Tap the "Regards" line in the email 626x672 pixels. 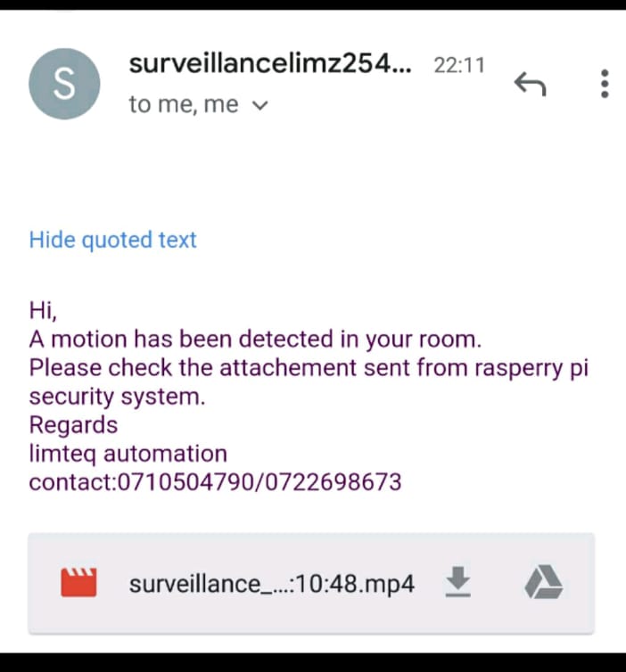click(x=73, y=425)
